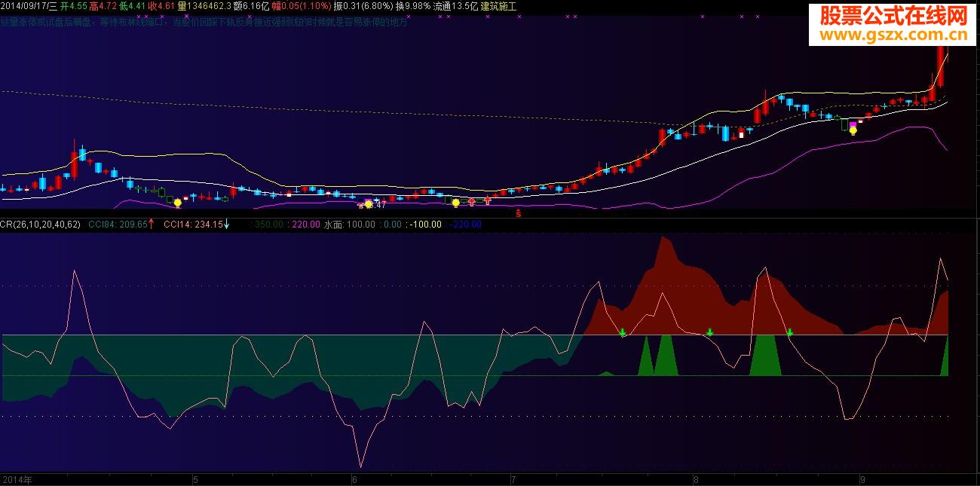The height and width of the screenshot is (486, 980).
Task: Click the late-August green down arrow in CCI panel
Action: coord(790,332)
